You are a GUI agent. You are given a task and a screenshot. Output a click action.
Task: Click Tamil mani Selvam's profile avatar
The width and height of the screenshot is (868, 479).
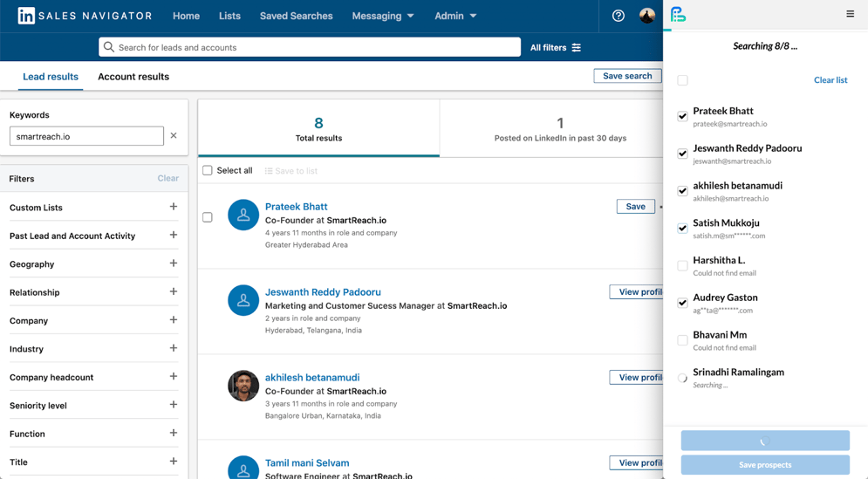click(x=243, y=467)
